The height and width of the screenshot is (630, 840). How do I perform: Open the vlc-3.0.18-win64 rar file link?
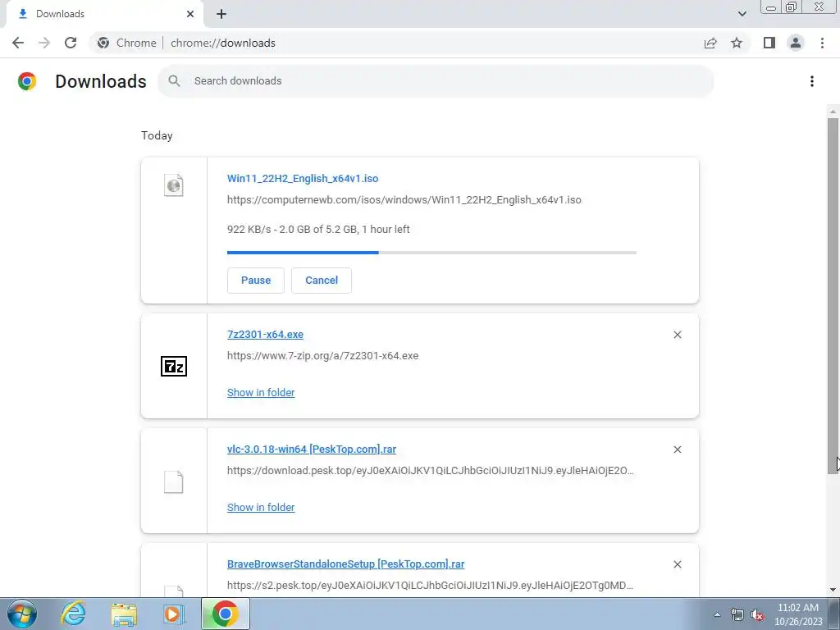pos(312,450)
